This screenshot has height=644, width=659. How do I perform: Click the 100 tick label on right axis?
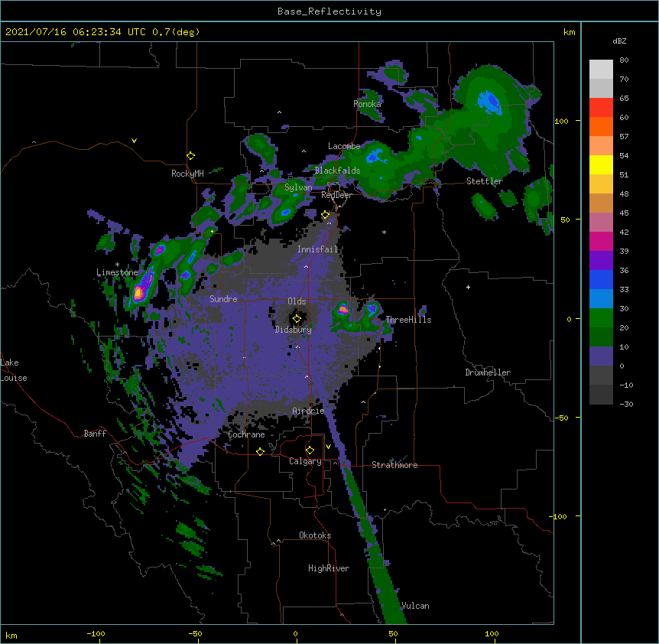[561, 122]
